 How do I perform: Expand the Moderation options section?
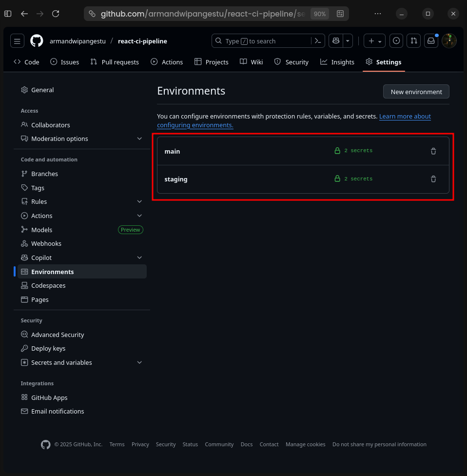(x=139, y=139)
